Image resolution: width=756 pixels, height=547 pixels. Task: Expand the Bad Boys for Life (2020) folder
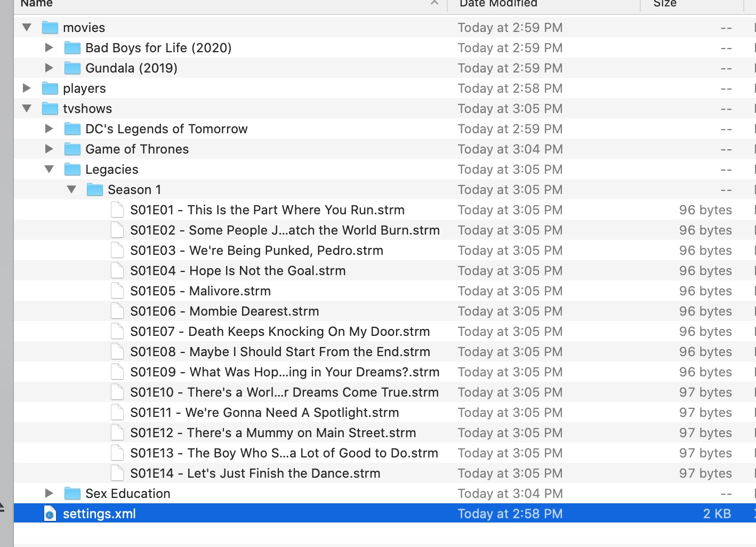[49, 47]
